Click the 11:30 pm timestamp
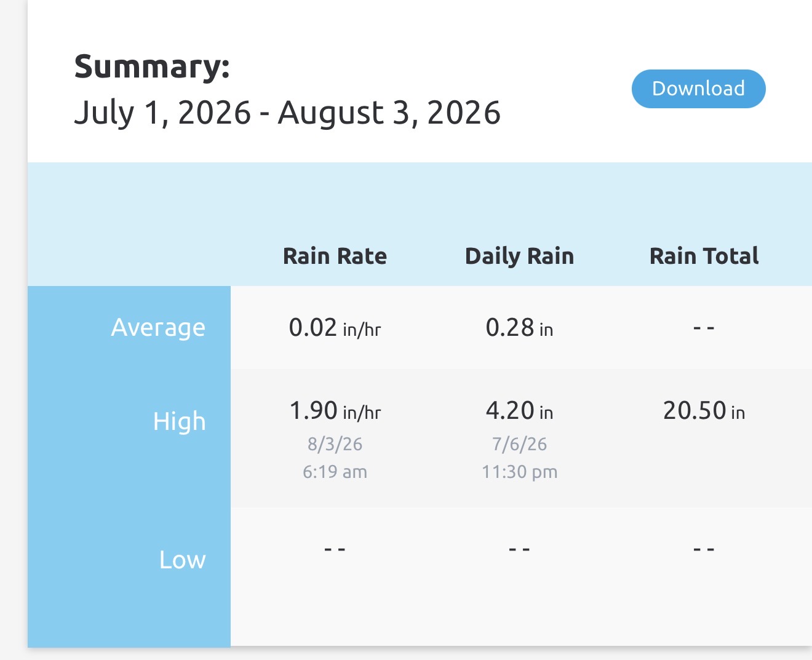This screenshot has width=812, height=660. coord(519,472)
